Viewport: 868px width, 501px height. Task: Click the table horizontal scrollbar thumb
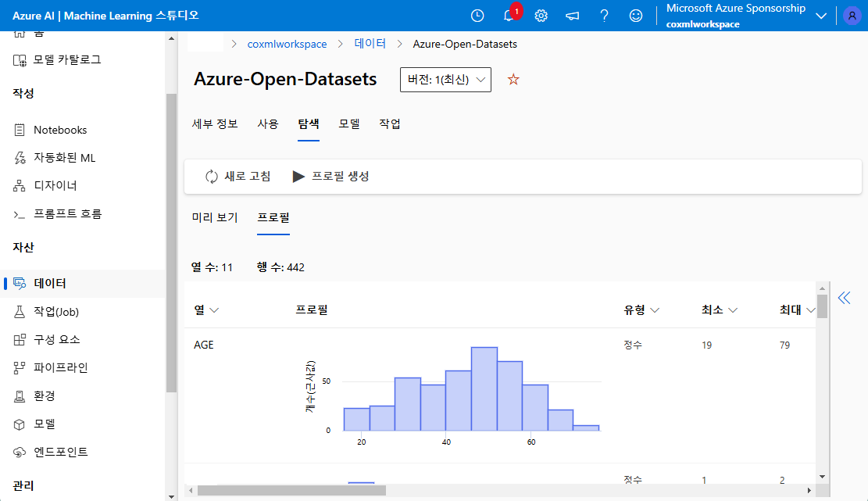[291, 491]
